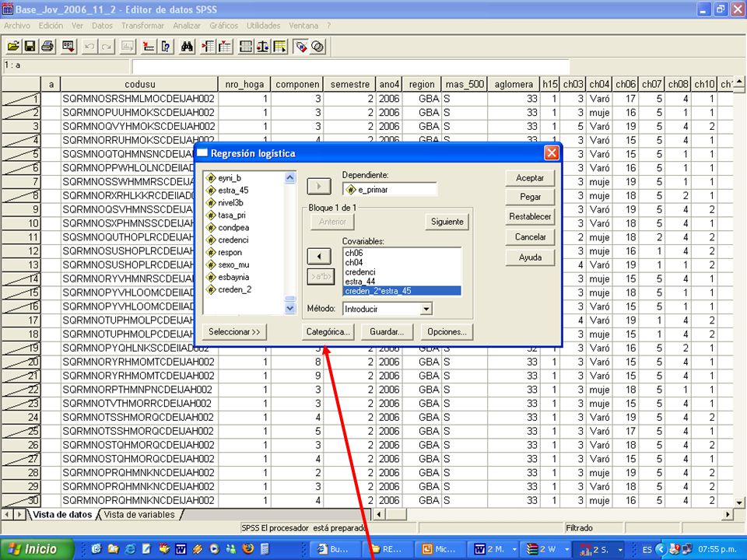Click the Pegar button
The image size is (747, 560).
point(530,197)
